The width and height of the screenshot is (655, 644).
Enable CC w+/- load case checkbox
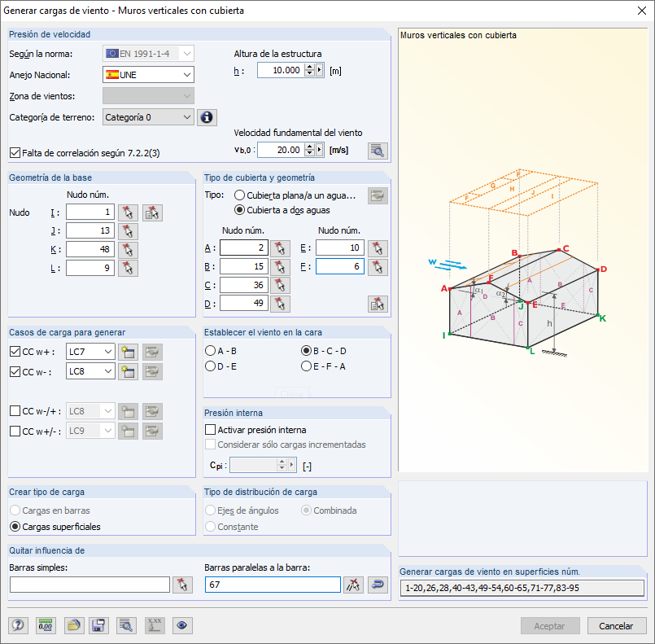tap(15, 431)
